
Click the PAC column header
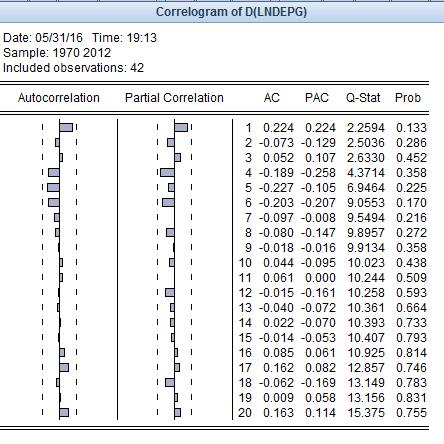tap(317, 98)
